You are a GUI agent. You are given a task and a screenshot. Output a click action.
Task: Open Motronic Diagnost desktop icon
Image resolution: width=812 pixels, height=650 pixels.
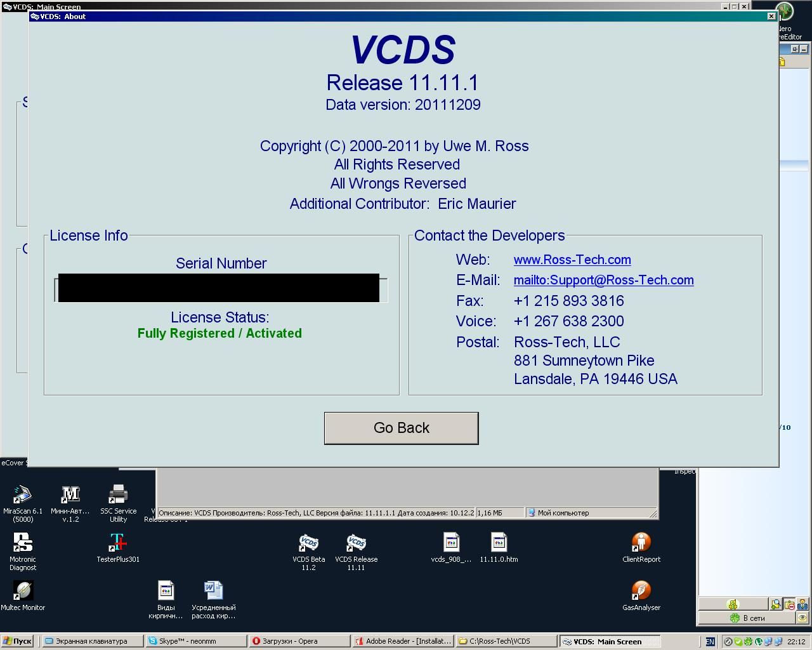coord(23,552)
